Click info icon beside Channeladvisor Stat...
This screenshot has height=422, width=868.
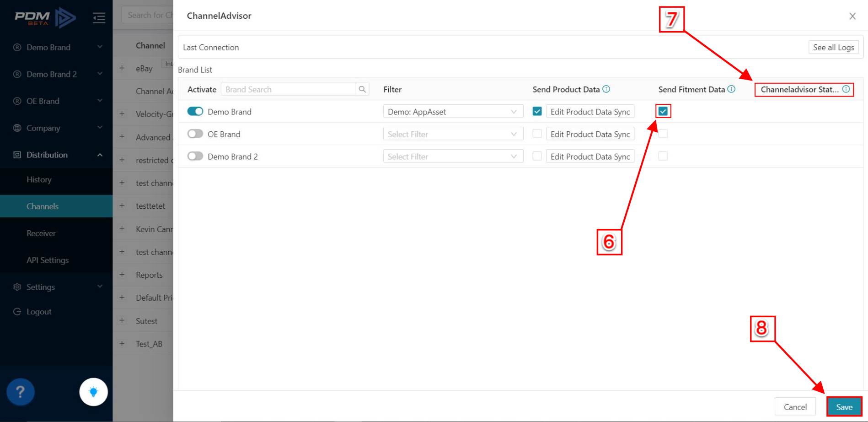tap(846, 89)
